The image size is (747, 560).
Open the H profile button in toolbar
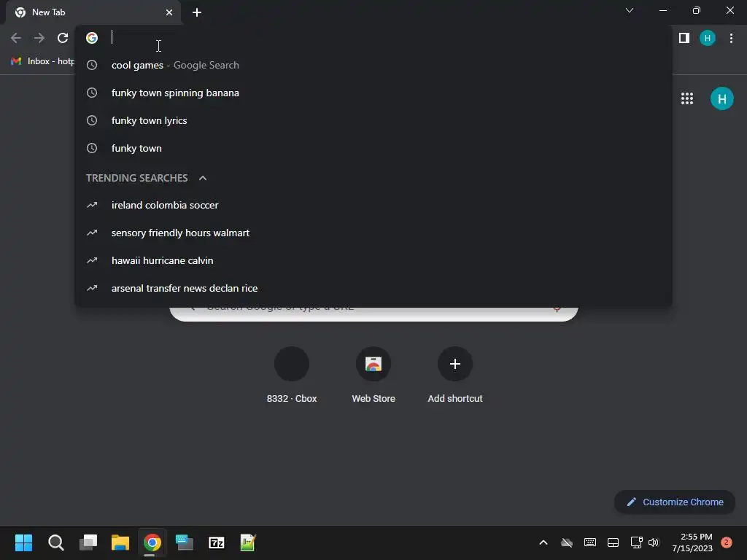[708, 38]
